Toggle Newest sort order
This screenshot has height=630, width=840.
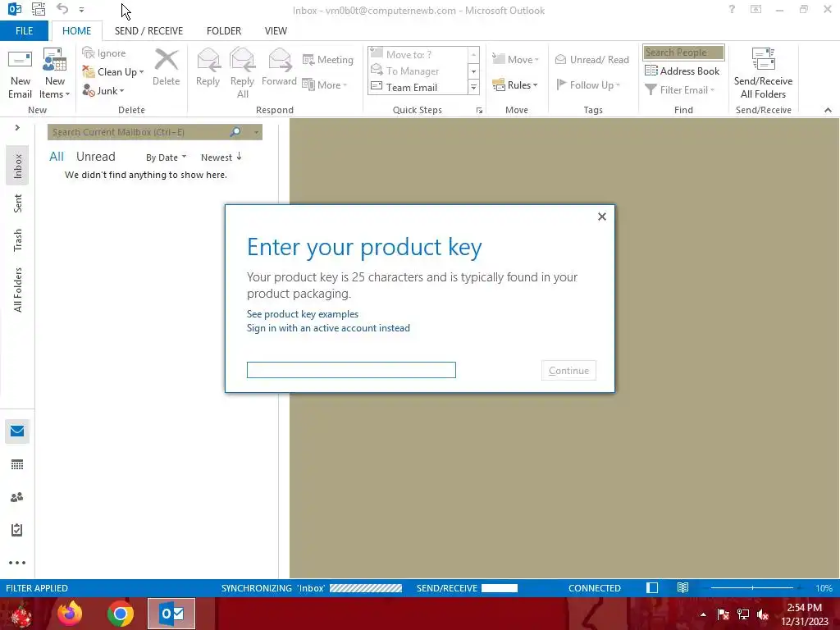click(x=221, y=157)
